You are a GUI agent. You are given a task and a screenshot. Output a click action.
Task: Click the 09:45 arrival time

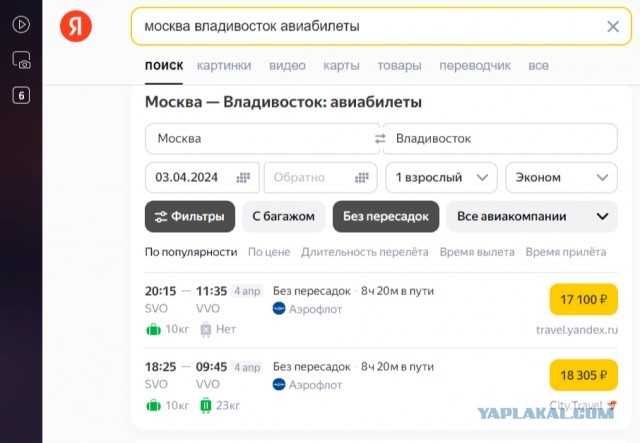(x=211, y=367)
